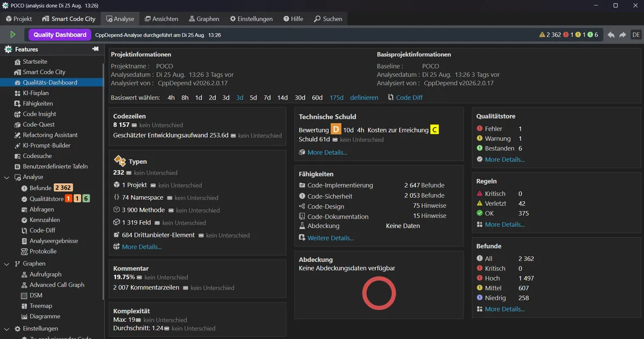Open More Details under Befunde
644x339 pixels.
pyautogui.click(x=505, y=309)
